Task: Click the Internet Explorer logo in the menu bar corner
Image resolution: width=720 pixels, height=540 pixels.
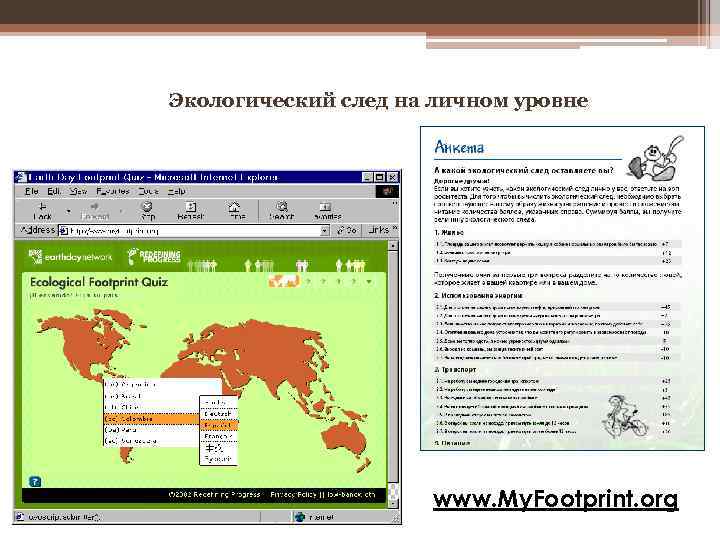Action: pyautogui.click(x=387, y=191)
